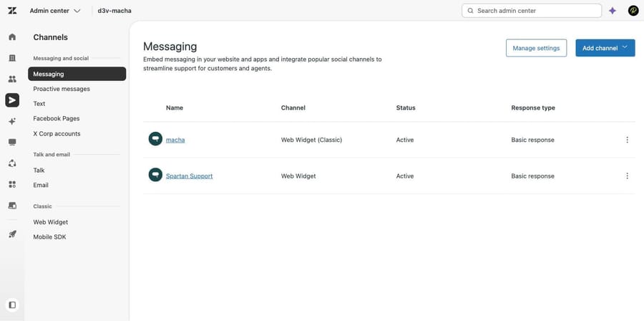
Task: Click the Name column header
Action: pos(175,107)
